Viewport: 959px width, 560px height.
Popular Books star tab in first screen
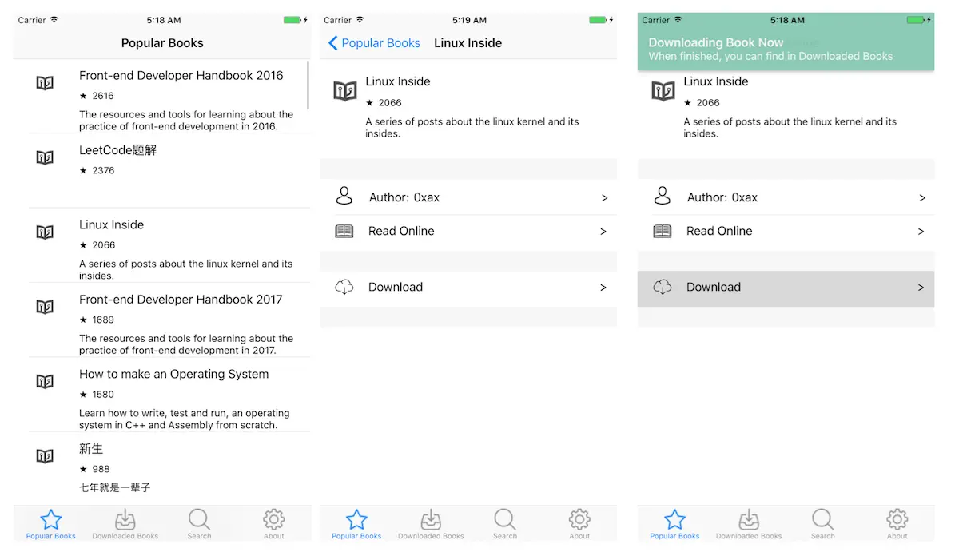(50, 524)
